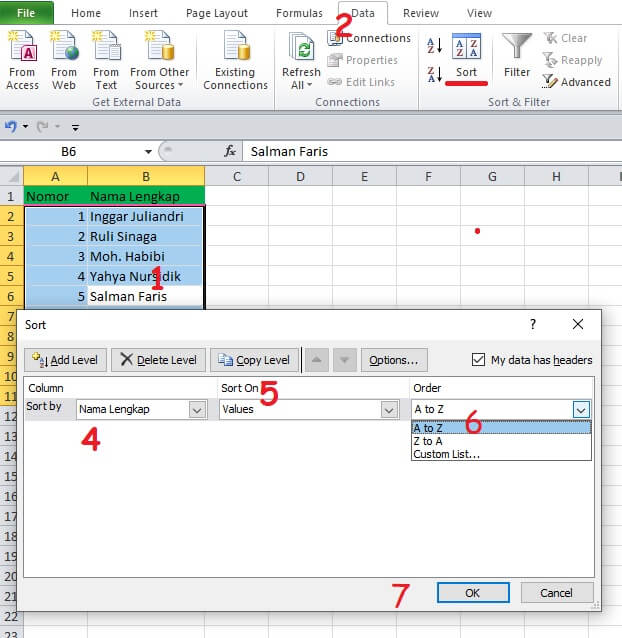Switch to the Home tab
The width and height of the screenshot is (622, 638).
[x=86, y=13]
